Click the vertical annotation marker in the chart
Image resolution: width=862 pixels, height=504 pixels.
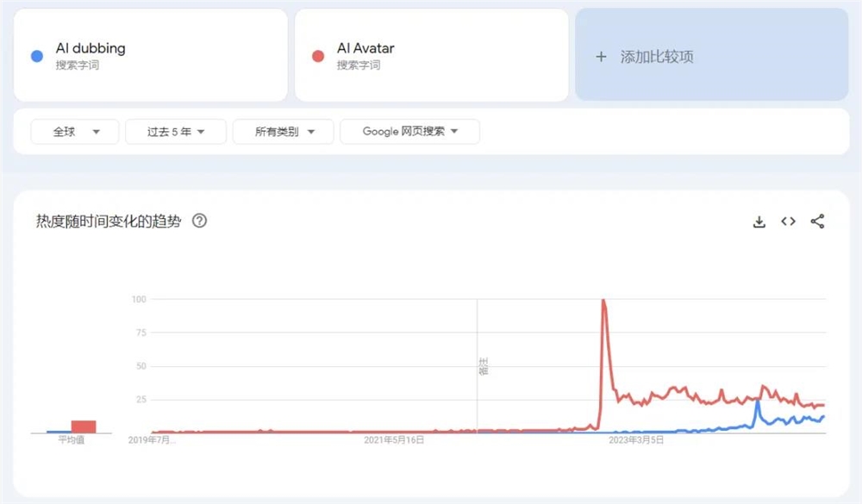point(478,366)
